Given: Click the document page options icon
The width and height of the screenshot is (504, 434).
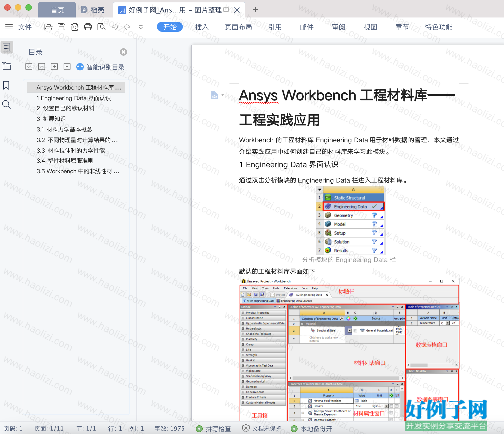Looking at the screenshot, I should (x=214, y=95).
